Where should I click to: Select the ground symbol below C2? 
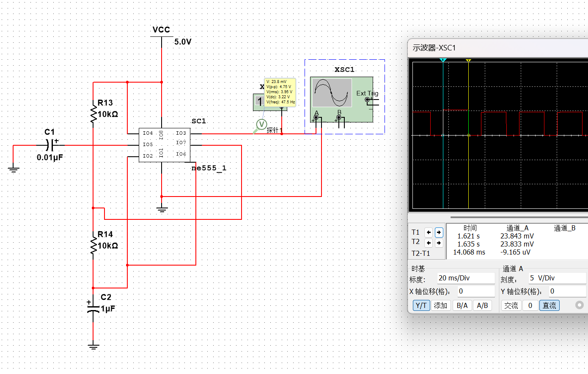coord(93,347)
